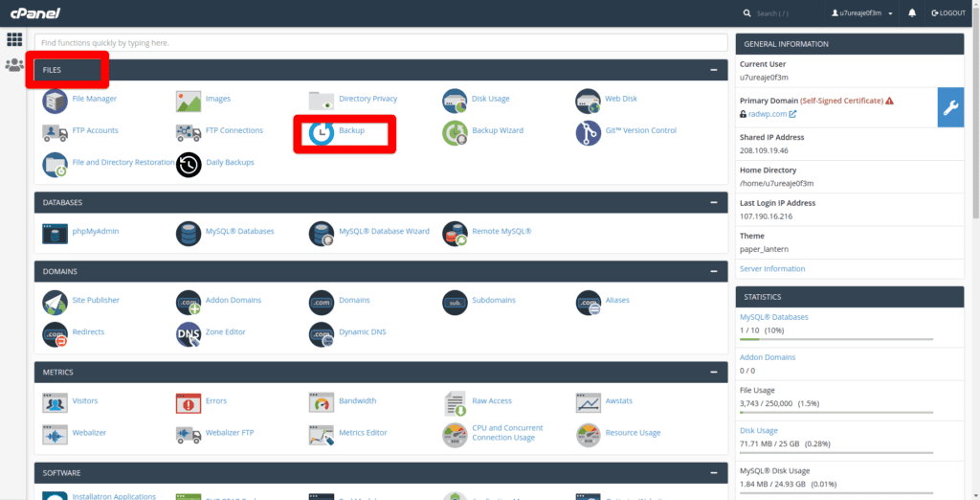This screenshot has height=500, width=980.
Task: Collapse the Files section
Action: click(714, 70)
